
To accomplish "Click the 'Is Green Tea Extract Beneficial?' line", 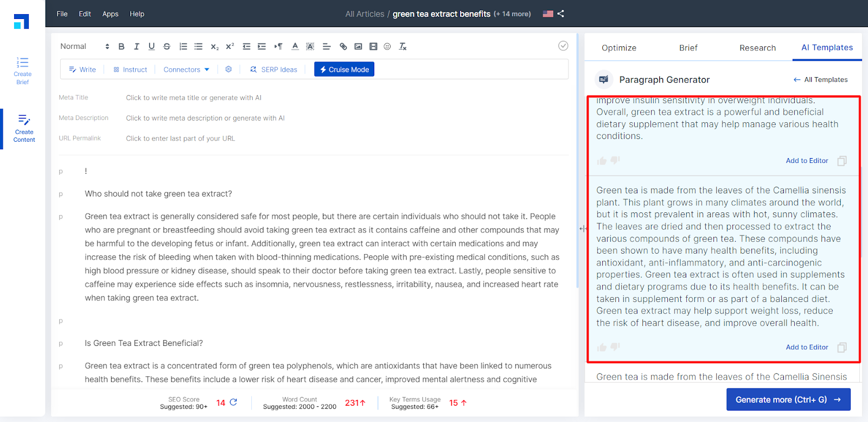I will [x=144, y=343].
